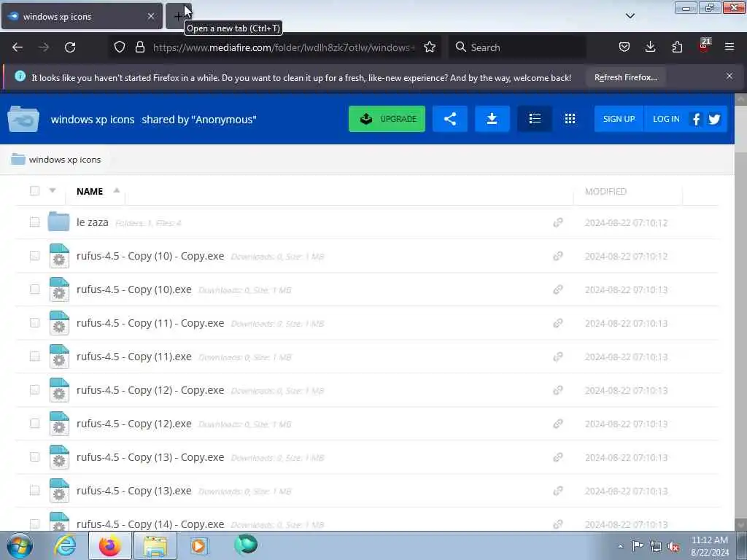
Task: Click rufus-4.5 - Copy (14) - Copy.exe name
Action: coord(150,524)
